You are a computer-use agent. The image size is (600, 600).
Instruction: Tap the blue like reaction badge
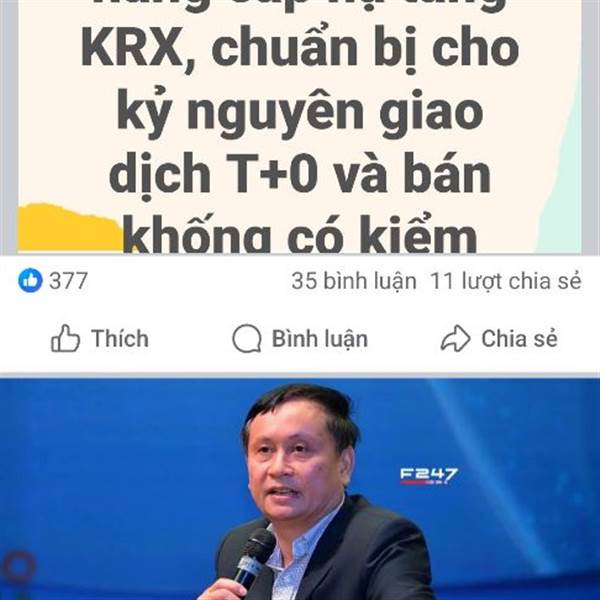[x=30, y=280]
